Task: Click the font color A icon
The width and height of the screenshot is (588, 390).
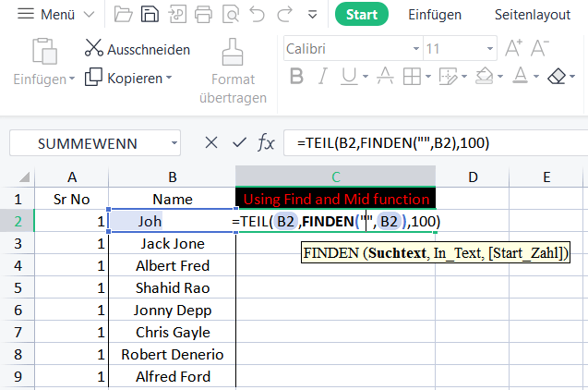Action: (x=520, y=76)
